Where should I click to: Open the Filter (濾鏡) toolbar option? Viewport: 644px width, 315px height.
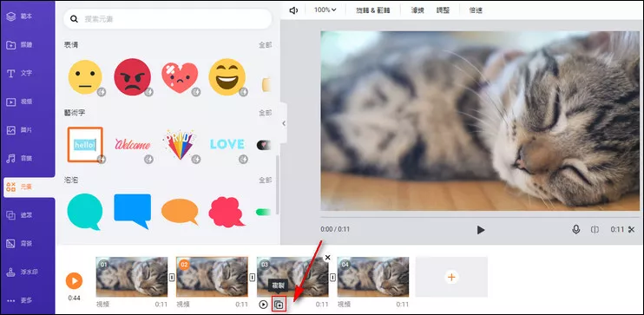pos(417,10)
